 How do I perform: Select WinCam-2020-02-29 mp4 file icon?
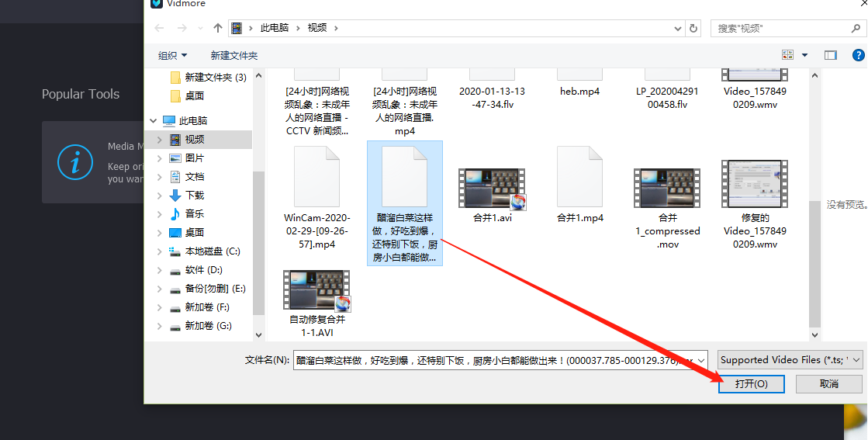click(316, 177)
